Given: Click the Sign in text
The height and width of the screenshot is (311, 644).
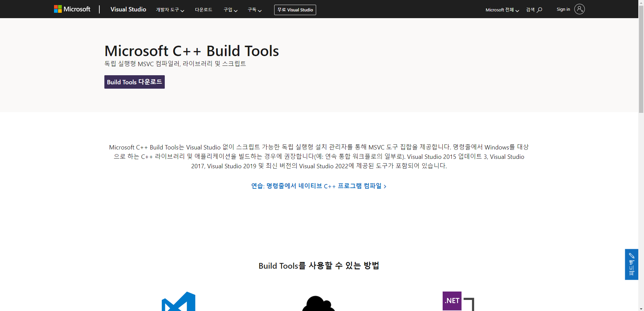Looking at the screenshot, I should point(563,9).
